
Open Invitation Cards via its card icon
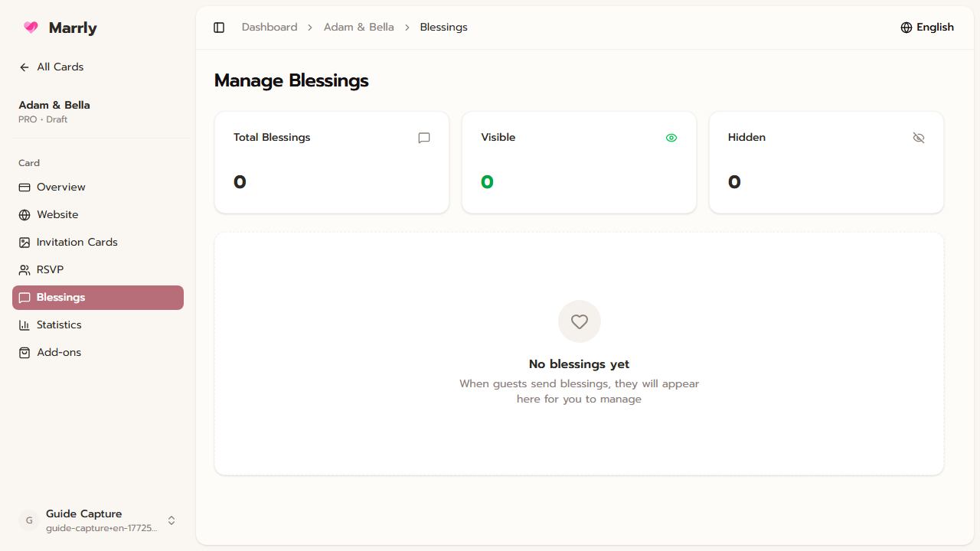click(24, 242)
